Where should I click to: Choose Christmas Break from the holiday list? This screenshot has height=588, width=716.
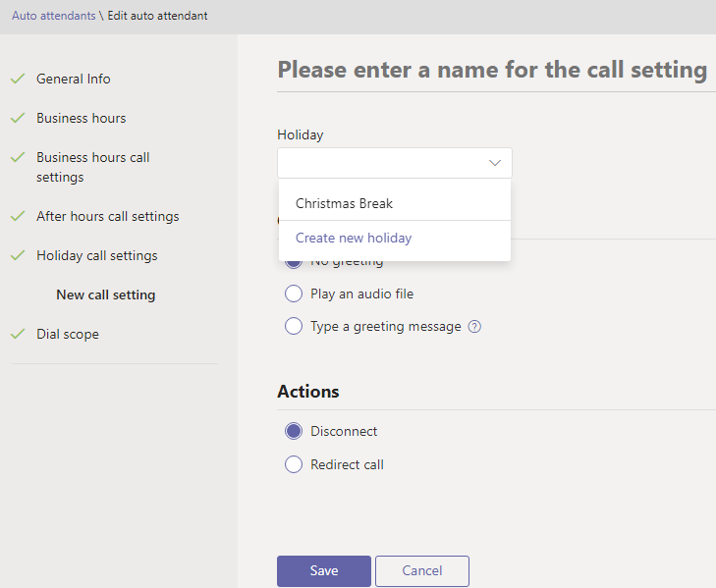tap(344, 204)
